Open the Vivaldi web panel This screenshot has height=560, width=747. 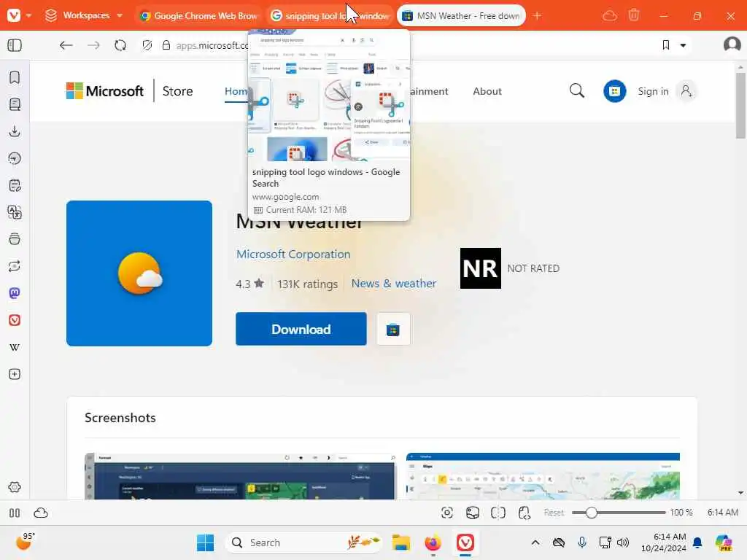[15, 320]
